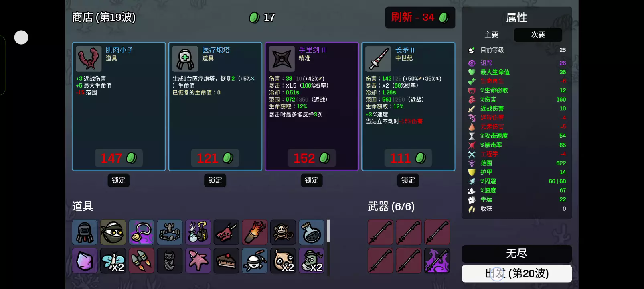644x289 pixels.
Task: Select the torch item in inventory
Action: [x=255, y=232]
